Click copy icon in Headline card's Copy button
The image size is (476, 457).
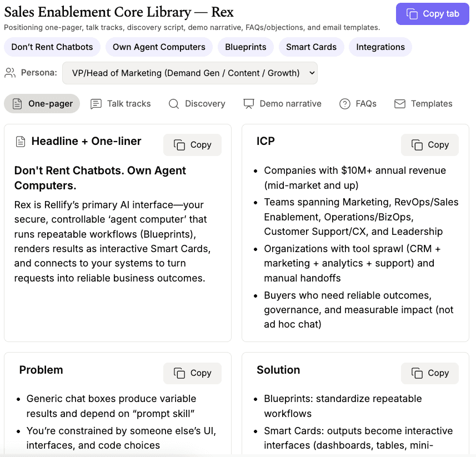coord(179,145)
